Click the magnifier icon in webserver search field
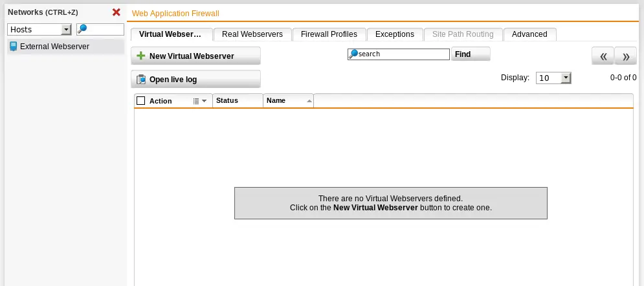 (353, 54)
